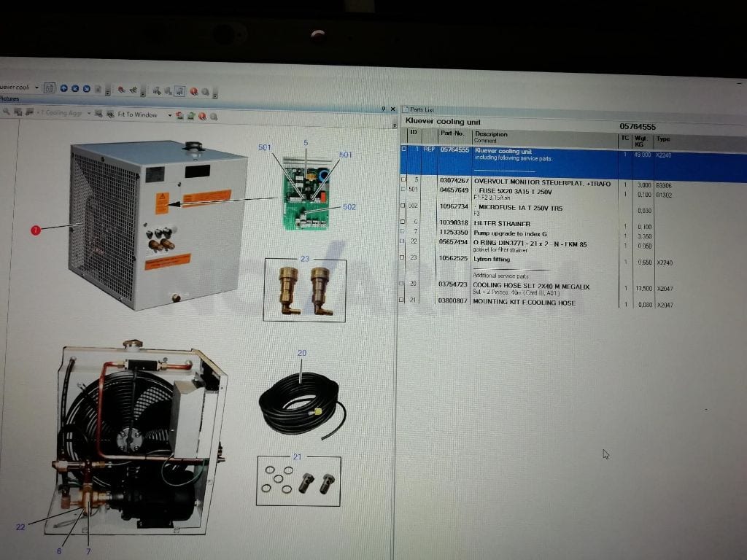The image size is (747, 560).
Task: Click the blue right-diagonal arrow navigation icon
Action: click(x=87, y=88)
